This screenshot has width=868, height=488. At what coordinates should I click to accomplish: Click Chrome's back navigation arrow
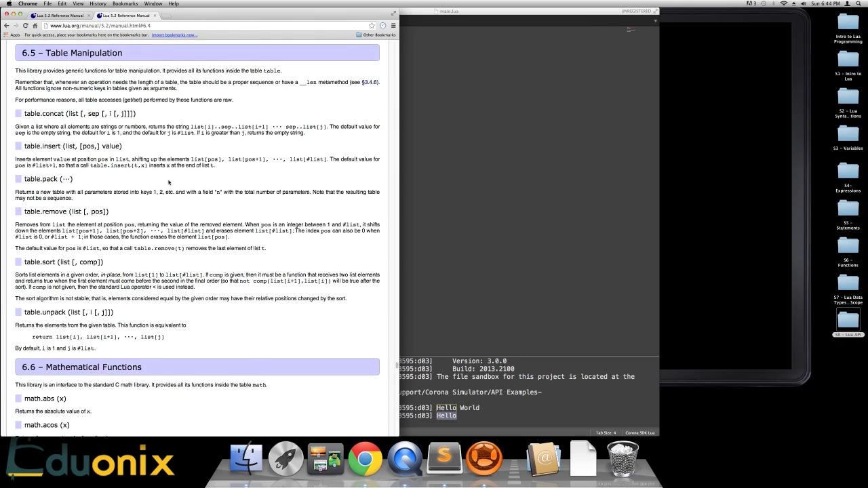pos(7,26)
